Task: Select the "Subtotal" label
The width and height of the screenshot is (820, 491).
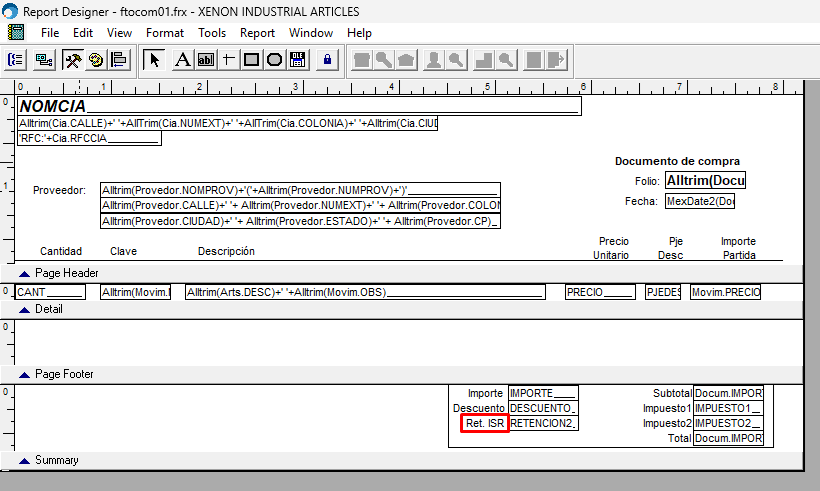Action: 673,393
